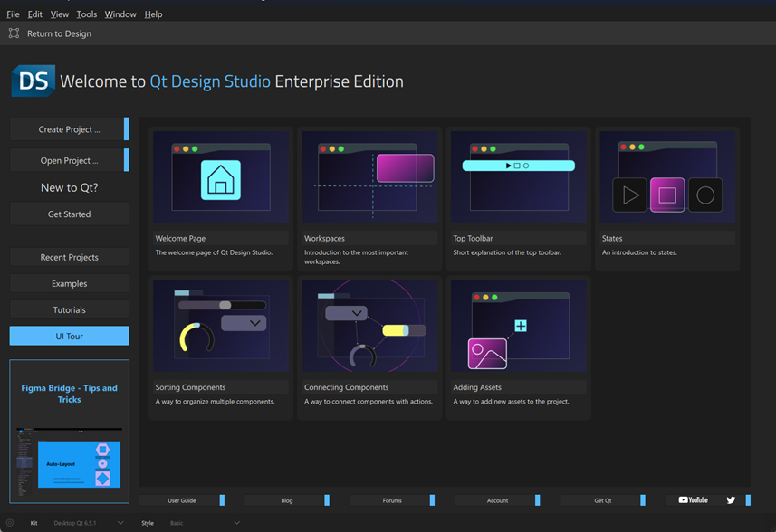Open the Forums link
Viewport: 776px width, 532px height.
(x=391, y=499)
